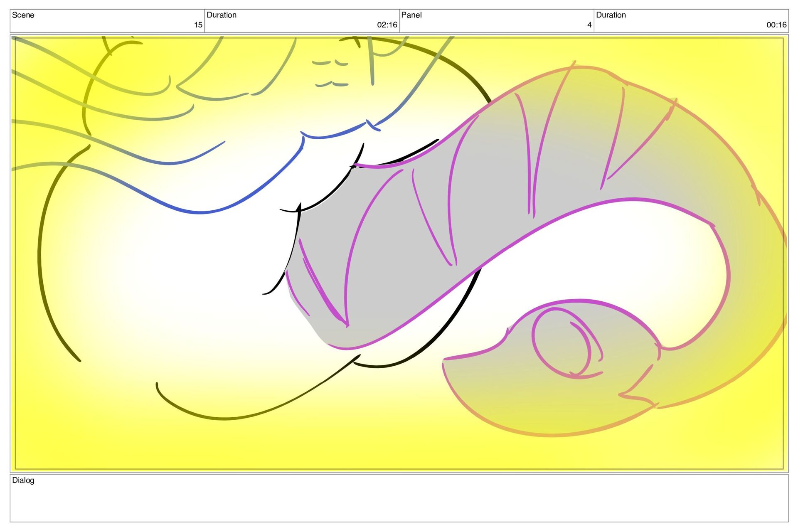Screen dimensions: 798x532
Task: Click the storyboard panel drawing
Action: pos(399,254)
